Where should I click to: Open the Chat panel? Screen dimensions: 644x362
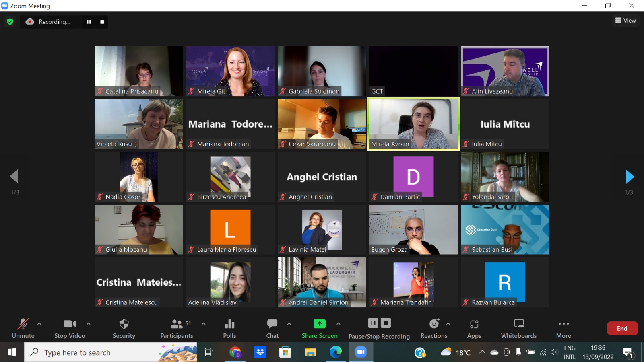[x=272, y=328]
